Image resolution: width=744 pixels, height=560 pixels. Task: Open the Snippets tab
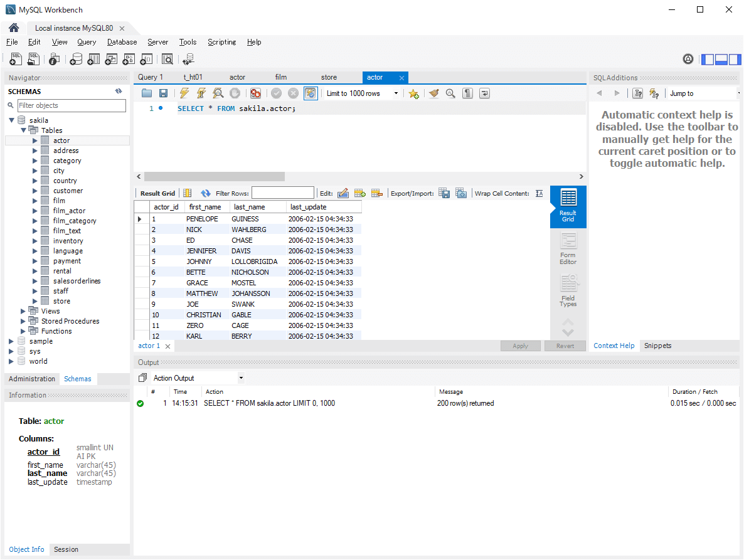point(657,346)
